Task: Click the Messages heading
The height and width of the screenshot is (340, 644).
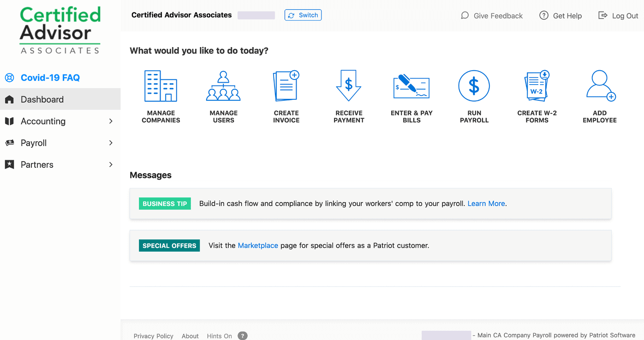Action: tap(150, 175)
